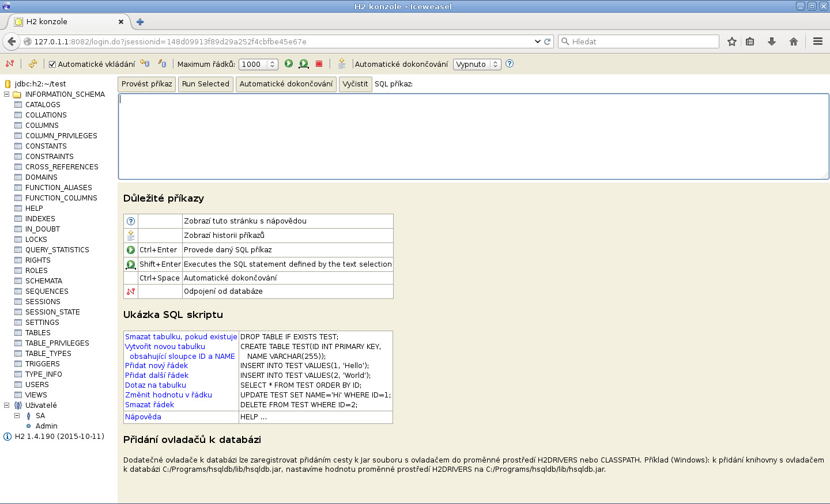This screenshot has width=830, height=504.
Task: Select the Admin entry under SA
Action: [47, 426]
